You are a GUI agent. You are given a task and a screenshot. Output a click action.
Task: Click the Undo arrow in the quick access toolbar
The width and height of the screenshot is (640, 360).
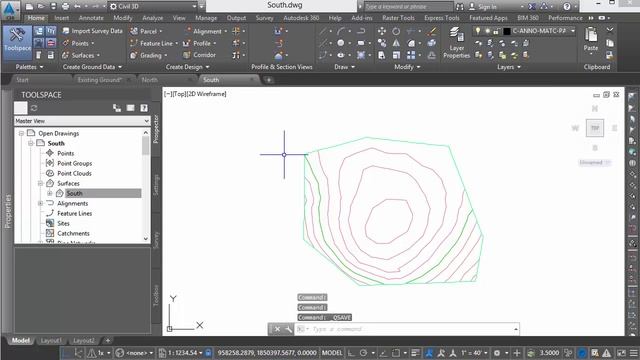[77, 7]
